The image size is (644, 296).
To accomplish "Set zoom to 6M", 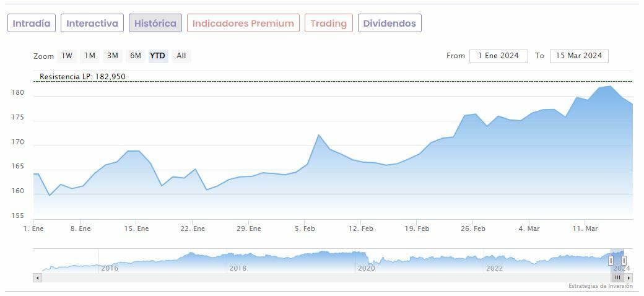I will 136,56.
